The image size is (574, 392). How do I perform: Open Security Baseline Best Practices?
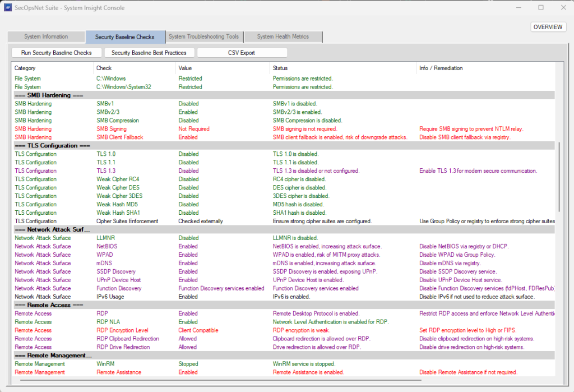(x=149, y=53)
